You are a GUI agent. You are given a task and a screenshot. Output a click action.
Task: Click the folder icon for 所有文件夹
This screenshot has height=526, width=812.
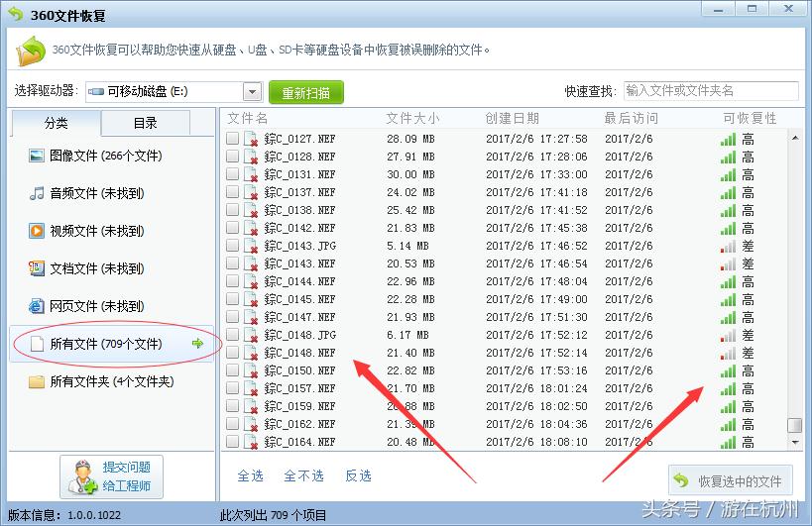point(37,381)
